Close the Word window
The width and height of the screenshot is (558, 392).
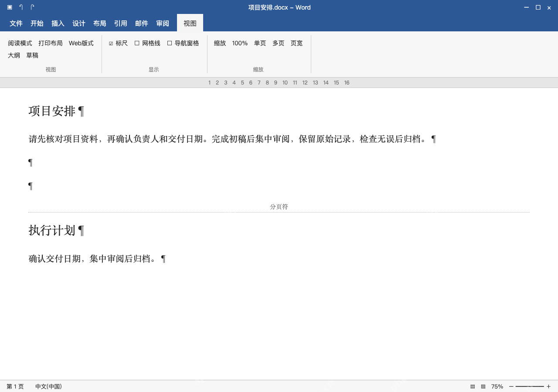549,7
